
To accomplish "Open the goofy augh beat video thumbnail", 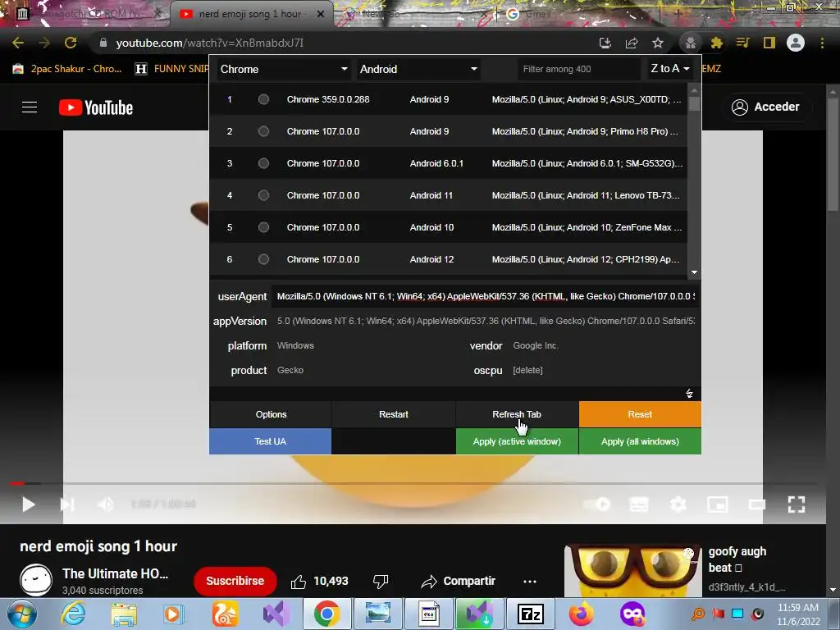I will (x=633, y=571).
